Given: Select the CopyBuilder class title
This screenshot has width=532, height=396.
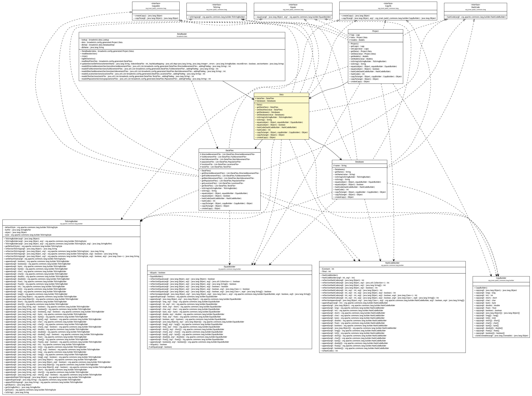Looking at the screenshot, I should pos(501,278).
